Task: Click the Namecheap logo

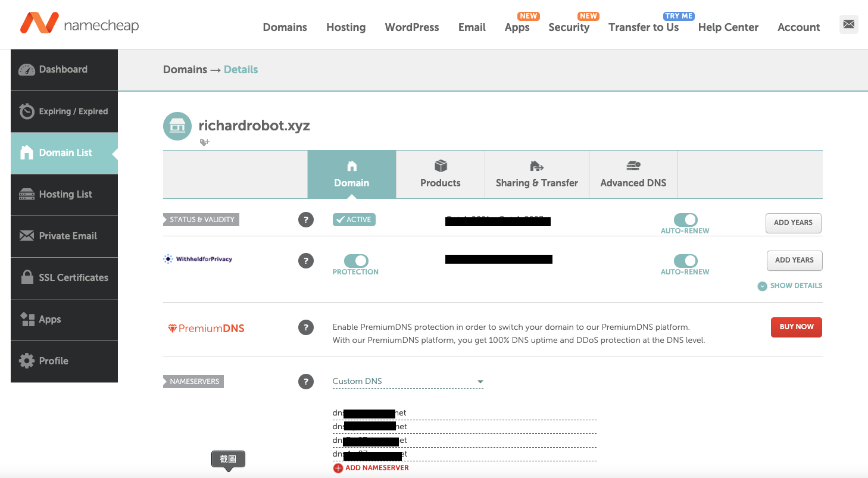Action: pyautogui.click(x=79, y=24)
